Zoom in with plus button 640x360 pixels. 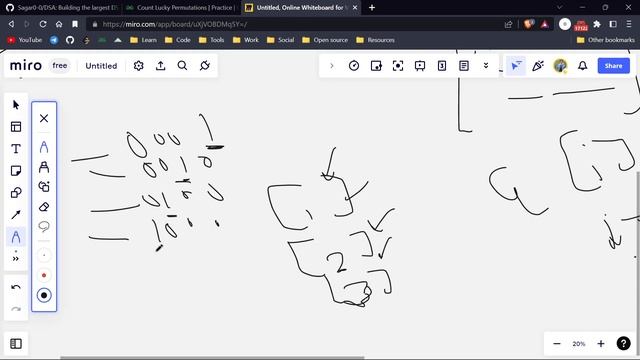pos(601,344)
